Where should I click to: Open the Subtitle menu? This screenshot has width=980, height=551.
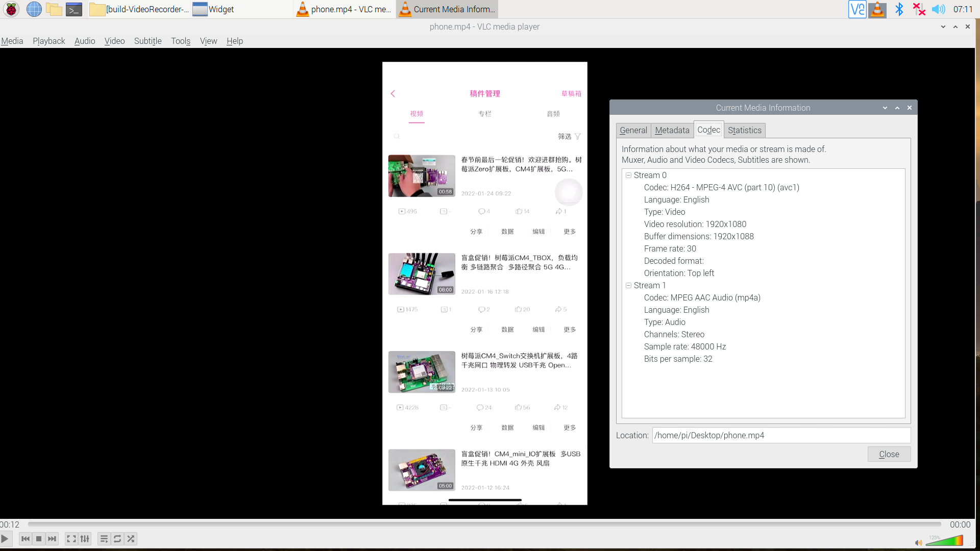coord(148,41)
